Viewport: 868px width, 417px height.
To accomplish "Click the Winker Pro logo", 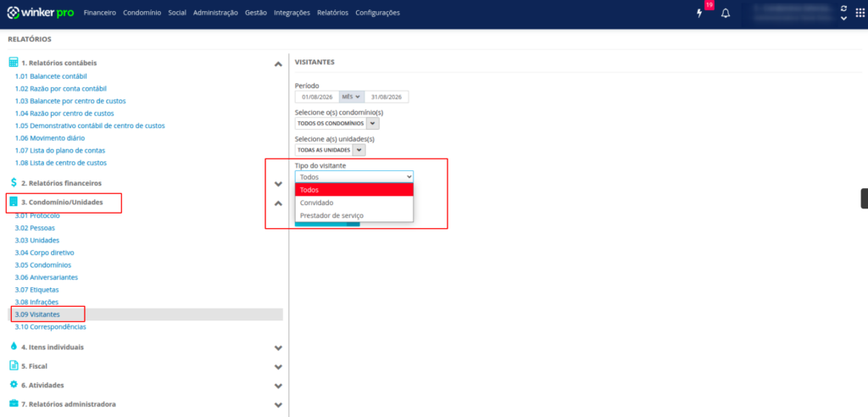I will click(40, 12).
